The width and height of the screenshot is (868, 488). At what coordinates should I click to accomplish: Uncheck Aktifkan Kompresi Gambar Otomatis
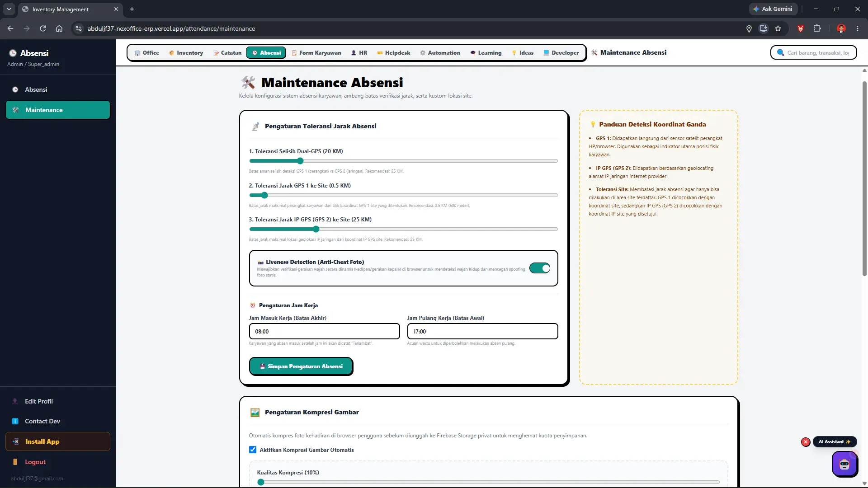click(253, 450)
